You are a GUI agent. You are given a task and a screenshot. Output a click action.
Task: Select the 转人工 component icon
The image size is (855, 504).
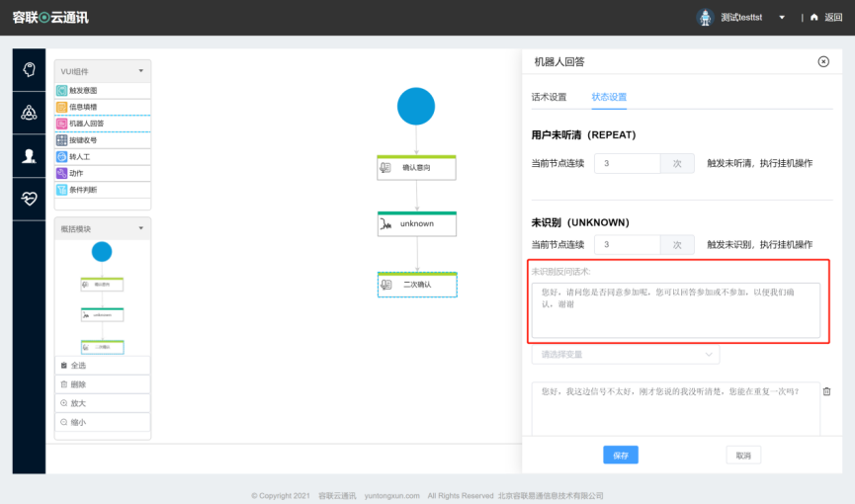click(61, 156)
